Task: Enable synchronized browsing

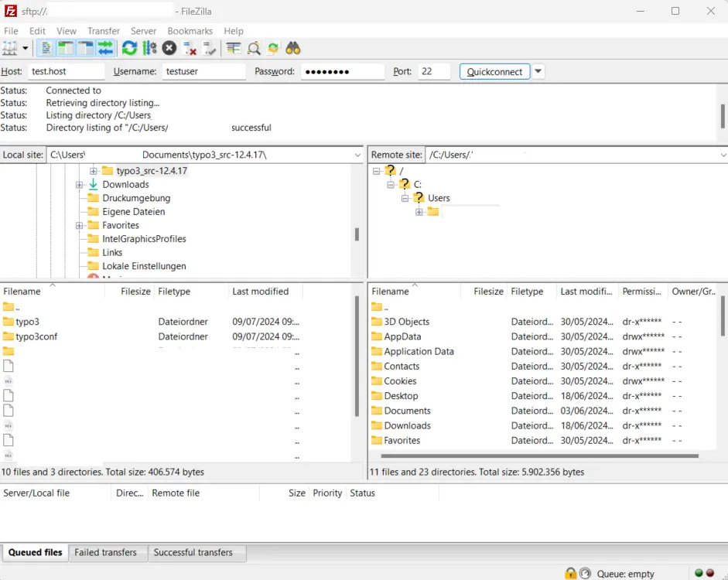Action: pos(272,48)
